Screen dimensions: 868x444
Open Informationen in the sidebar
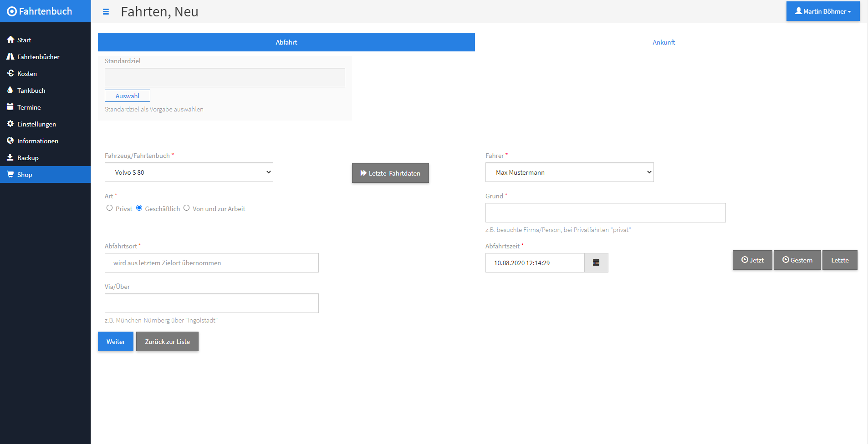pyautogui.click(x=46, y=141)
